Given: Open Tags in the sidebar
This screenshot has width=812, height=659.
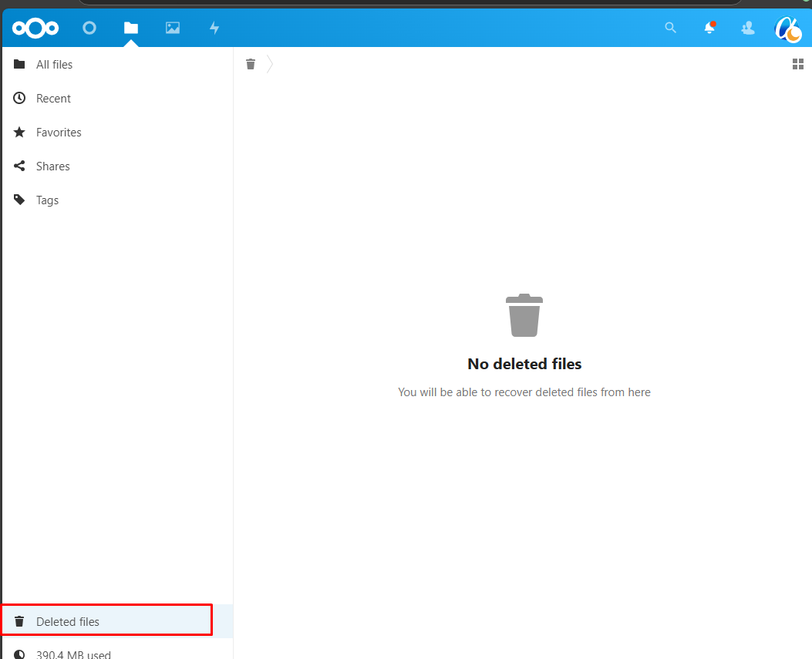Looking at the screenshot, I should 47,200.
